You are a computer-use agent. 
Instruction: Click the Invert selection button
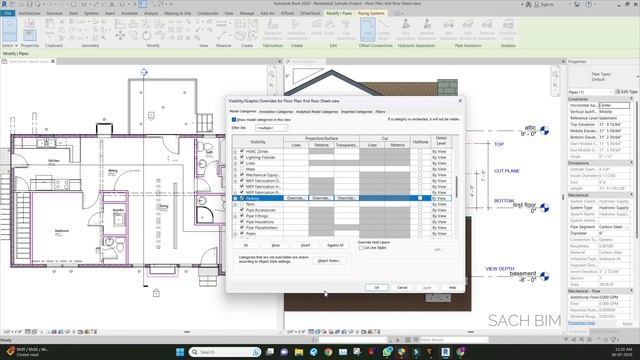click(x=305, y=245)
